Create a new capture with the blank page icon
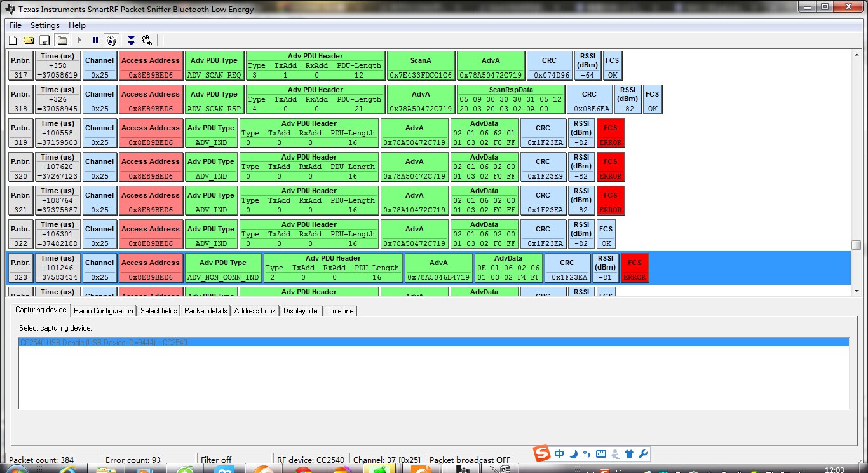The width and height of the screenshot is (868, 473). click(13, 40)
